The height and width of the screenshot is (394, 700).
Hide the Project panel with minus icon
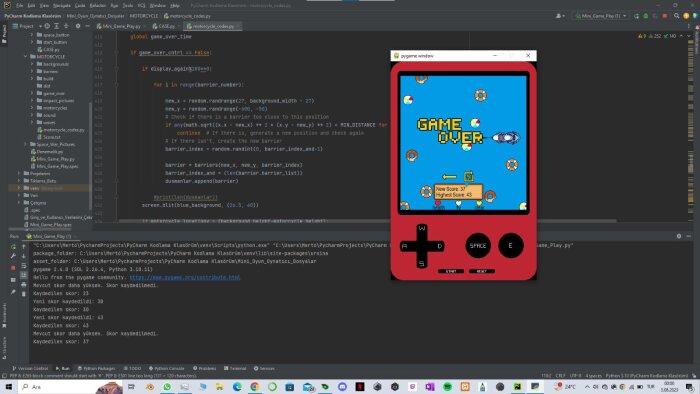(x=88, y=26)
